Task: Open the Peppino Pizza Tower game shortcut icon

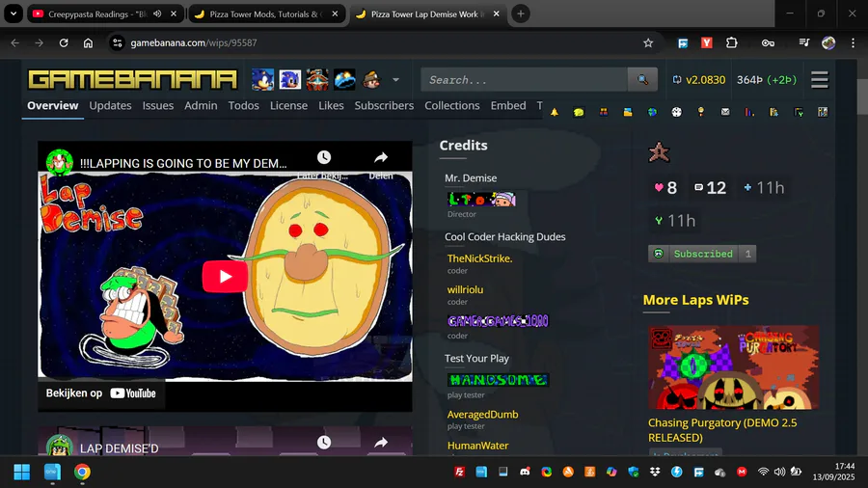Action: coord(371,80)
